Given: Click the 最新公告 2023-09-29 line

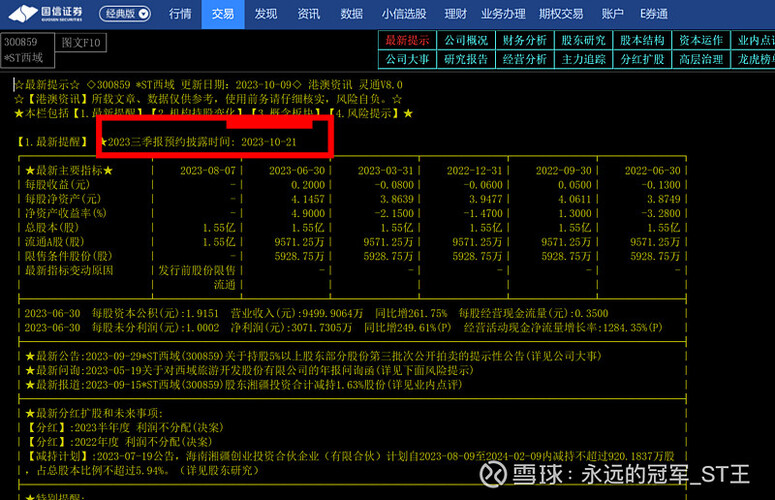Looking at the screenshot, I should [313, 357].
